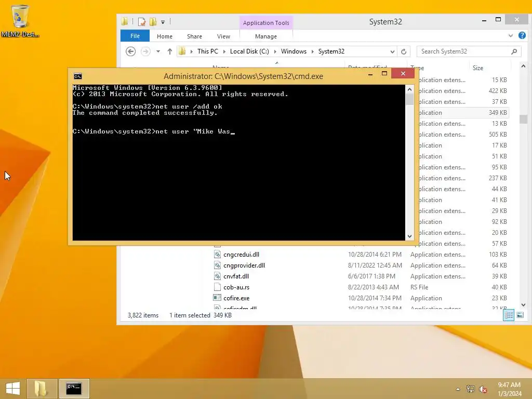Click the Windows breadcrumb in address bar

(x=294, y=51)
